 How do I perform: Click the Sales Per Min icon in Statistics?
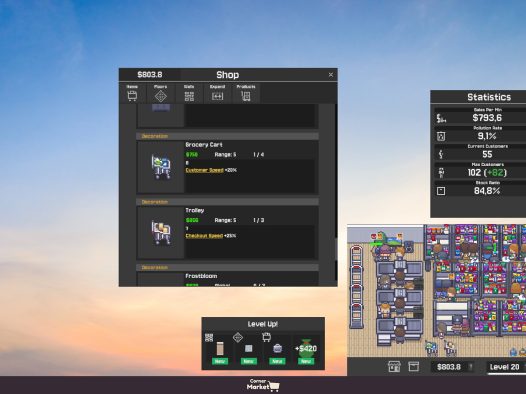[x=441, y=118]
